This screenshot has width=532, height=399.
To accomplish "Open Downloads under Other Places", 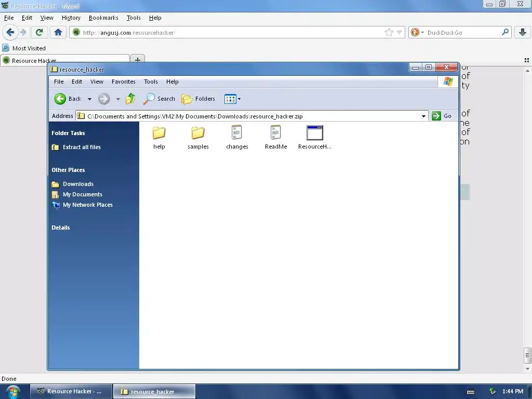I will point(73,184).
